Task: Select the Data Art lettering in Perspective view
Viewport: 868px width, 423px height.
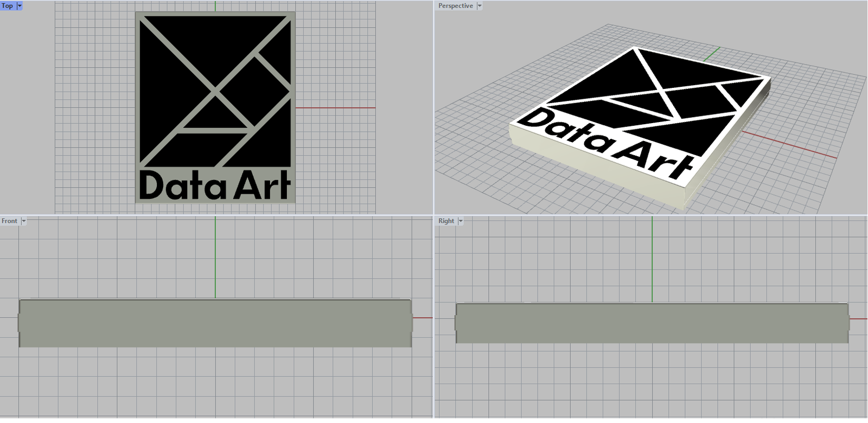Action: pos(606,144)
